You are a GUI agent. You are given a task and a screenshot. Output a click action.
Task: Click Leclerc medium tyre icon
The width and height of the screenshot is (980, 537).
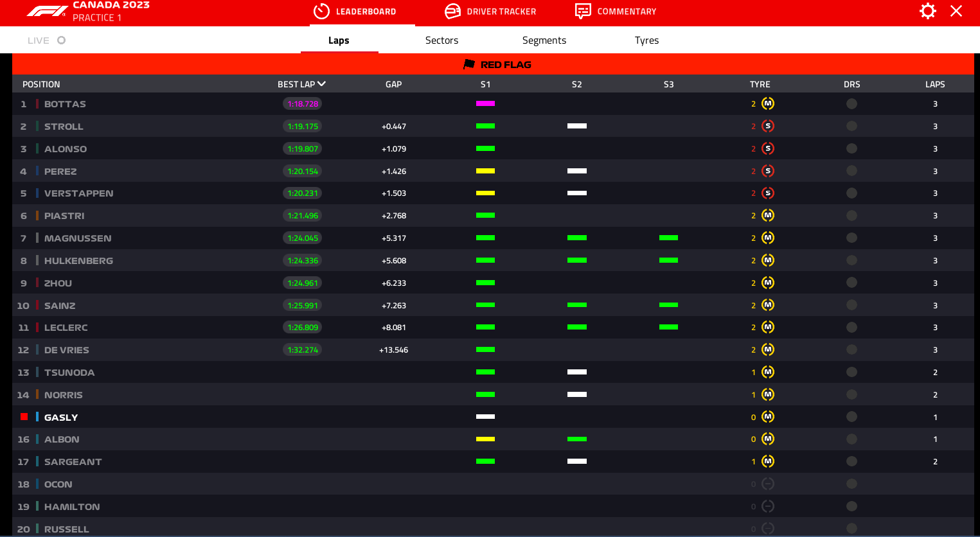[768, 327]
